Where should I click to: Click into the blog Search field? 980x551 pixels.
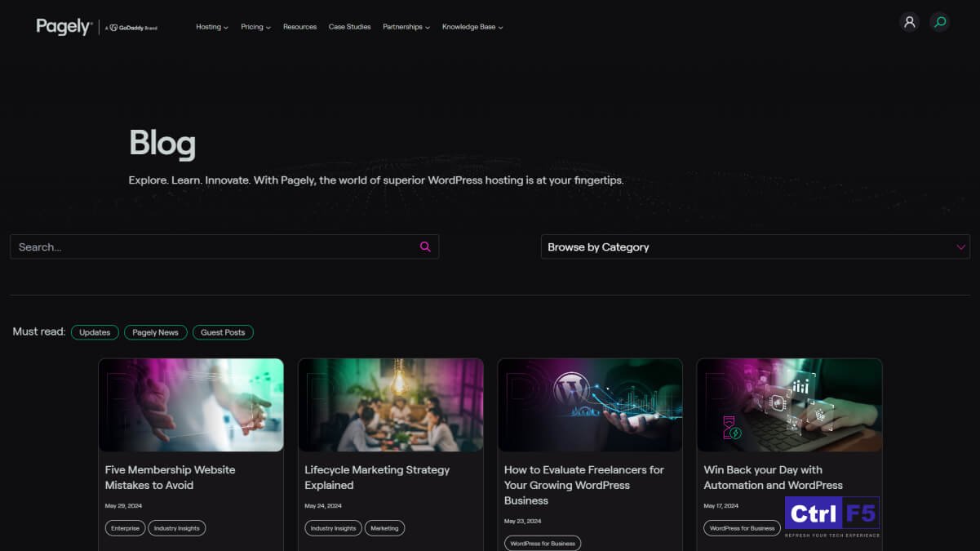click(x=212, y=247)
